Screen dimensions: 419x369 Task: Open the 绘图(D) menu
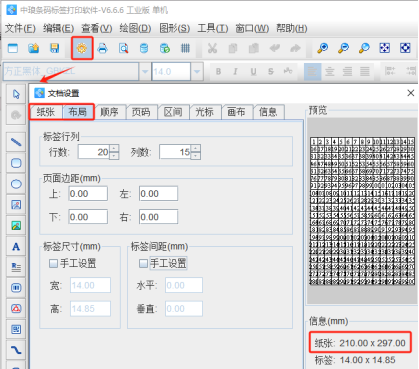(x=135, y=28)
